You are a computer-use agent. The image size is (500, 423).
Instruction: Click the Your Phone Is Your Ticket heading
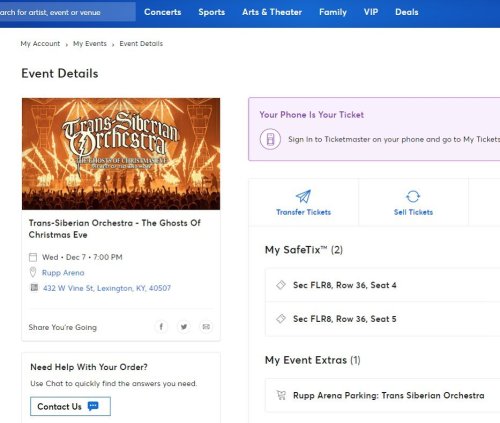311,115
